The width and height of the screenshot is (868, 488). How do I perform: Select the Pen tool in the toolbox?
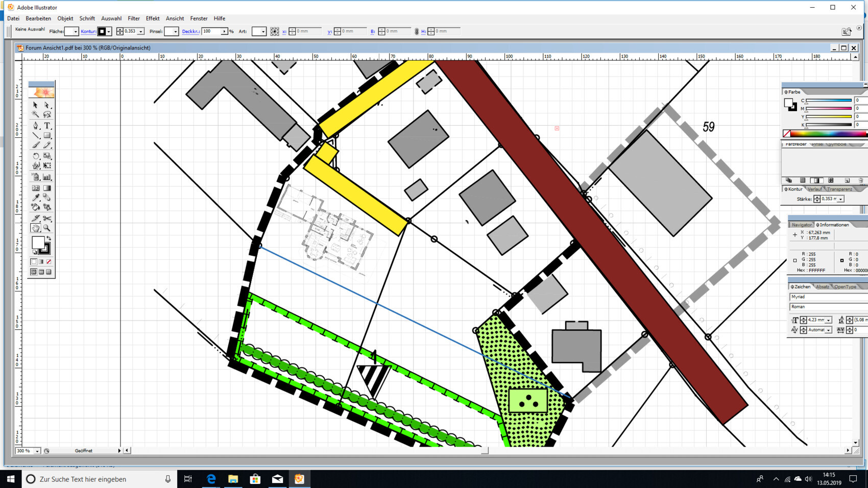(x=35, y=125)
